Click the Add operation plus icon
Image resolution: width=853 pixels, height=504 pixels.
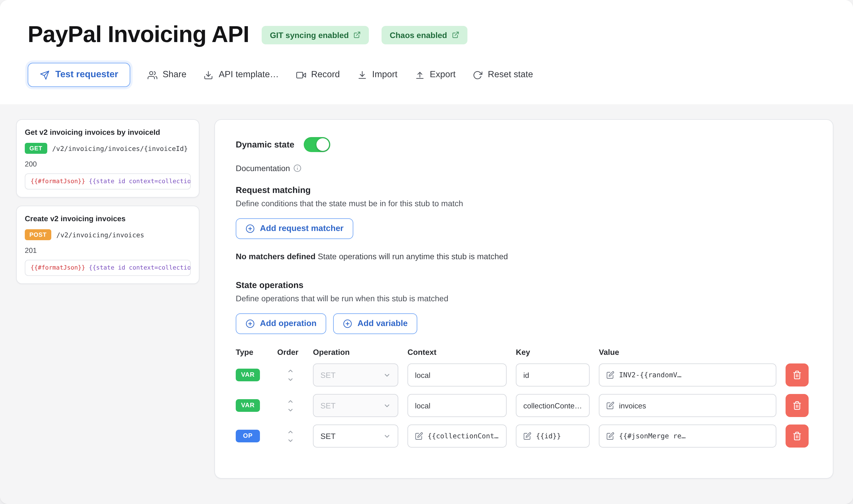click(250, 324)
